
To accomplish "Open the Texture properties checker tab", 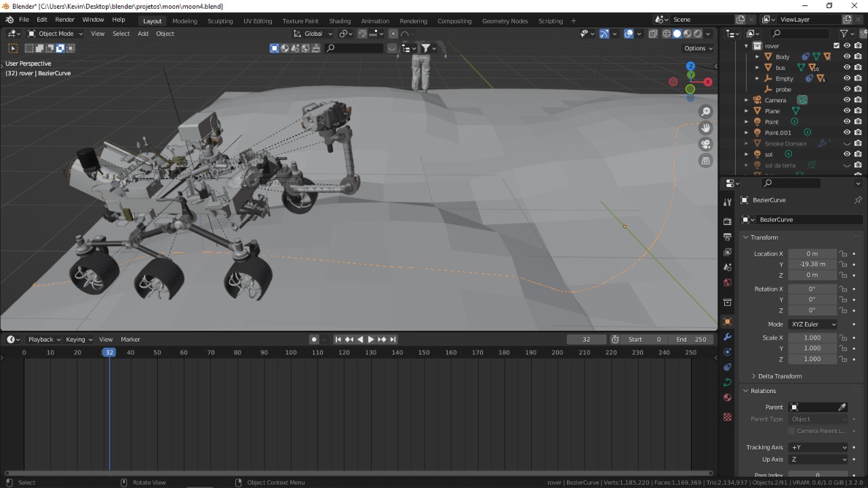I will [x=728, y=417].
